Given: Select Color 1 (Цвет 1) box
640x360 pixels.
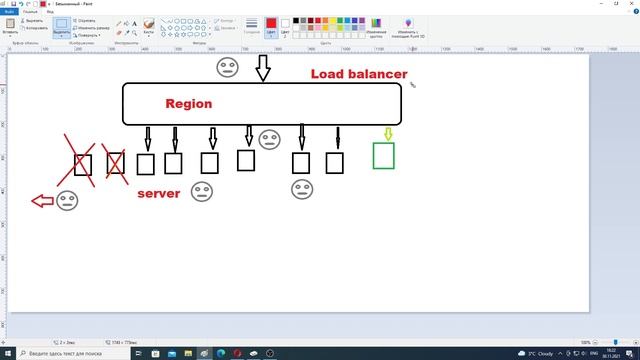Looking at the screenshot, I should point(271,27).
